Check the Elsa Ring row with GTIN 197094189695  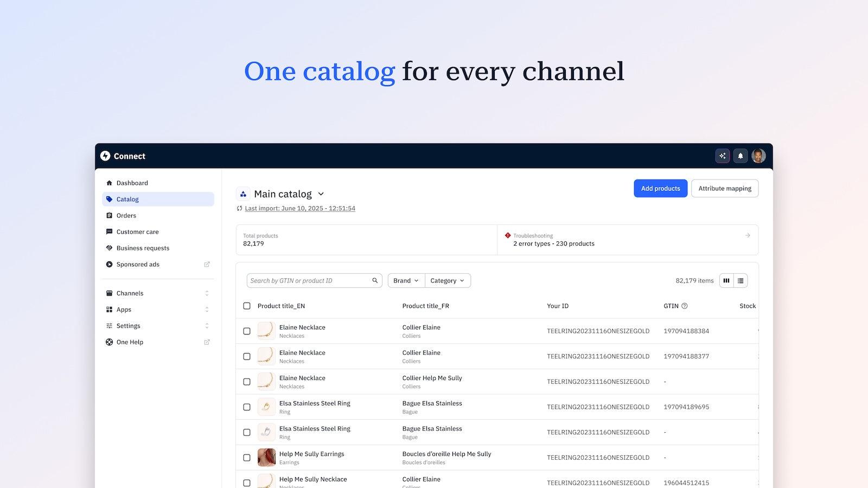coord(247,407)
